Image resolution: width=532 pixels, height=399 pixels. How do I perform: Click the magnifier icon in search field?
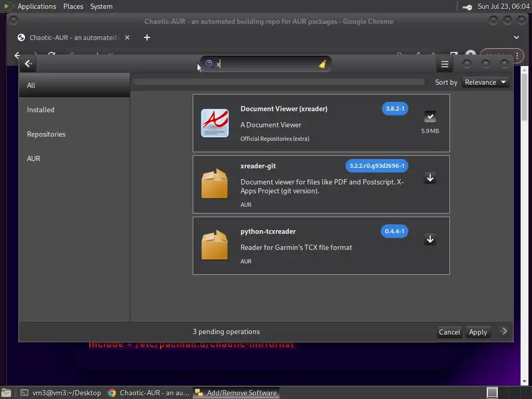coord(209,64)
